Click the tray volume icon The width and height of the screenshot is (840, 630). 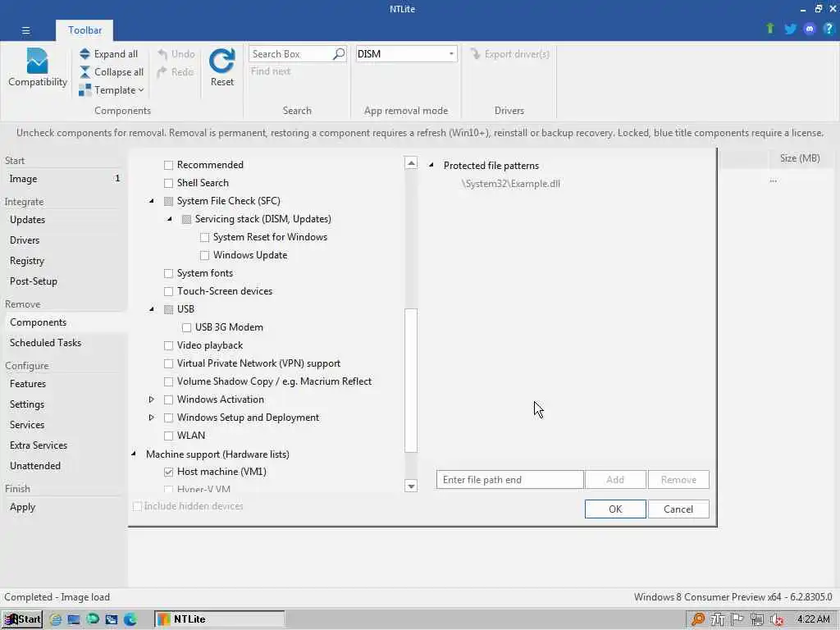point(777,620)
